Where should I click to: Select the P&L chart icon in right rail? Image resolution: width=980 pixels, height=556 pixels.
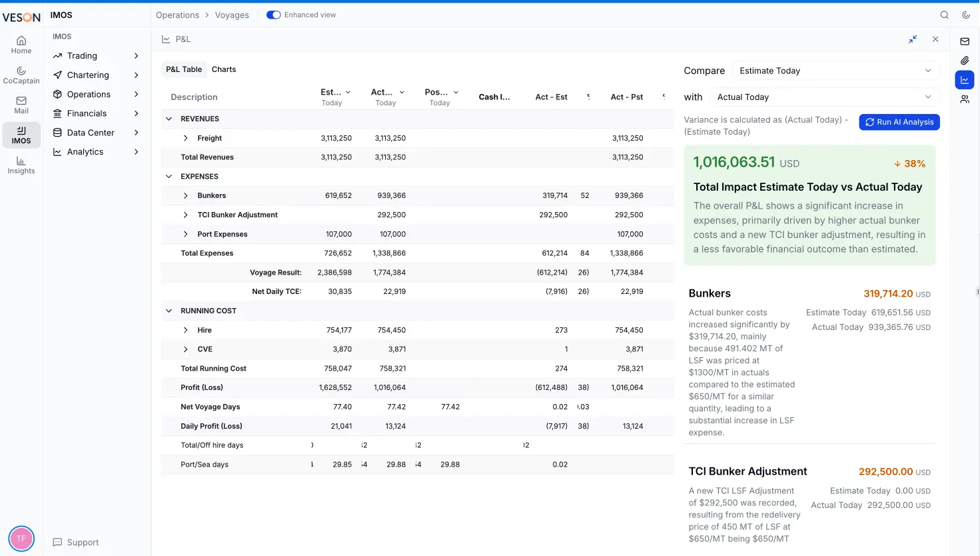pos(965,80)
